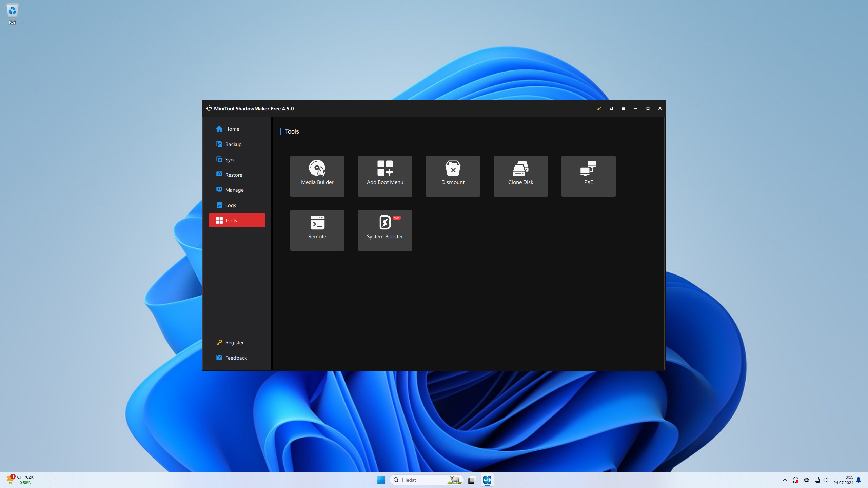Open the Media Builder tool

click(317, 176)
